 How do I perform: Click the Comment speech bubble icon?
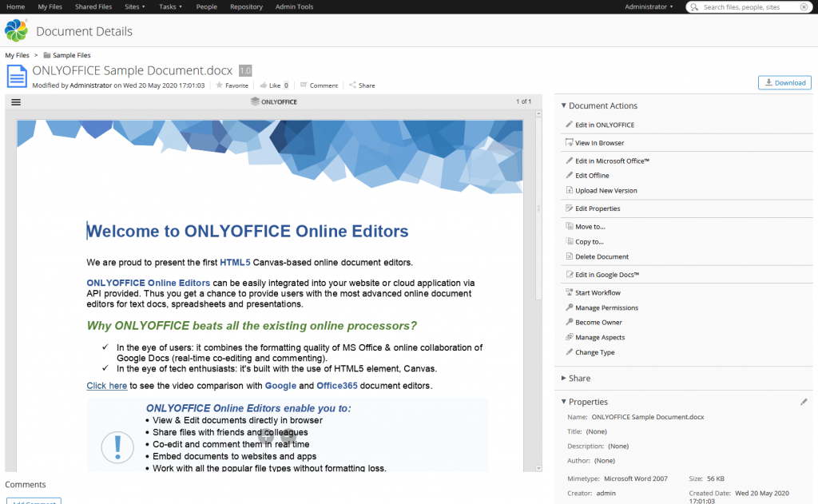click(304, 85)
